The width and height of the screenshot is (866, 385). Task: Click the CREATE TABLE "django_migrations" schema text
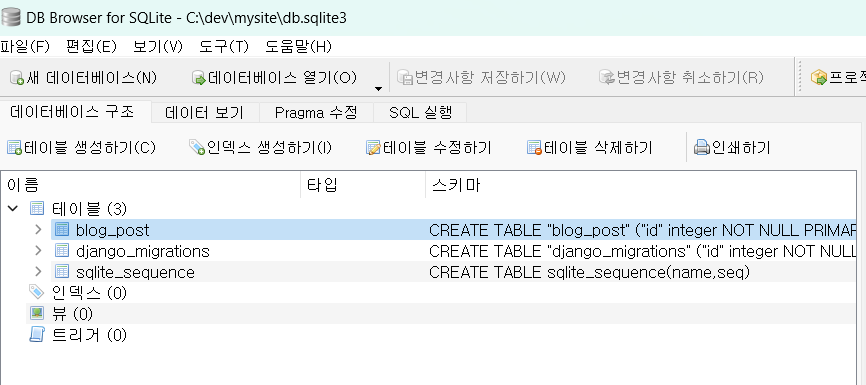642,251
